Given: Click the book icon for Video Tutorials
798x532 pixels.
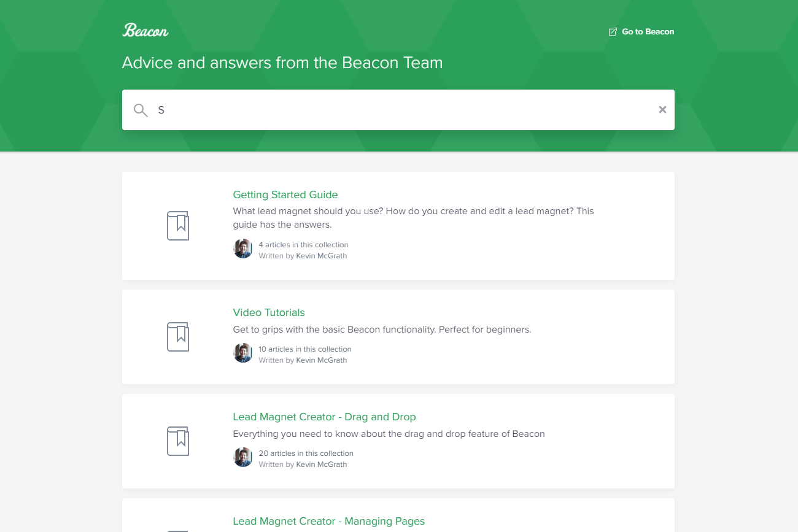Looking at the screenshot, I should click(x=178, y=337).
